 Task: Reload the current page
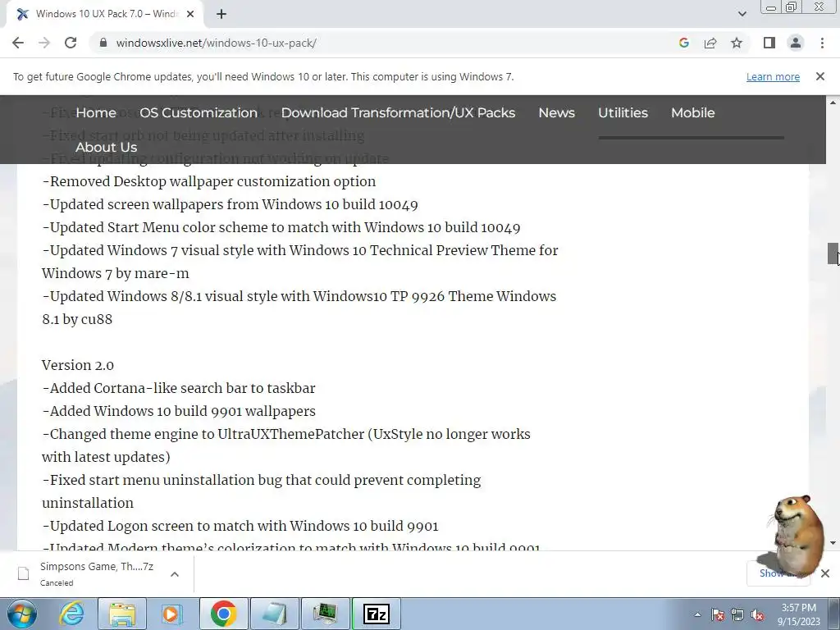(71, 43)
